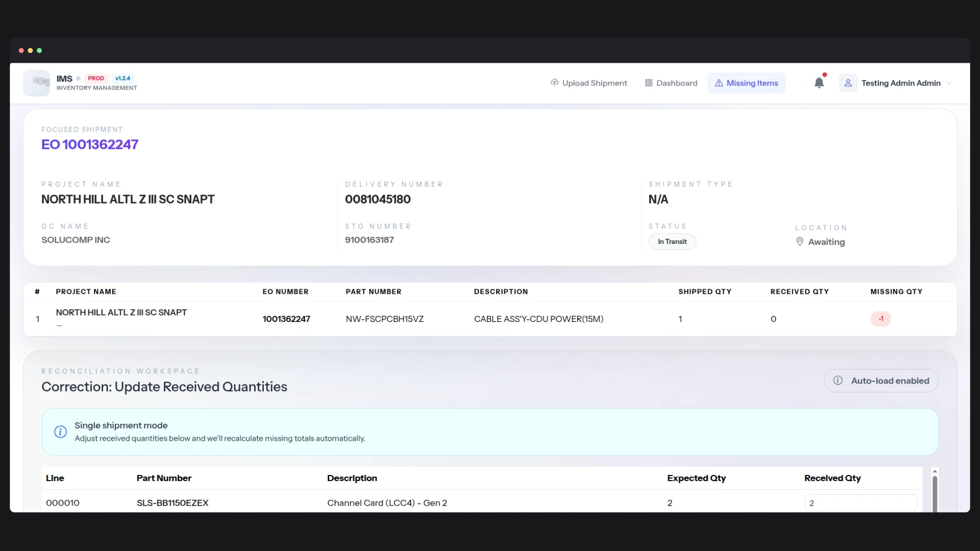980x551 pixels.
Task: Click the Received Qty field for SLS-BB1150EZEX
Action: tap(861, 503)
